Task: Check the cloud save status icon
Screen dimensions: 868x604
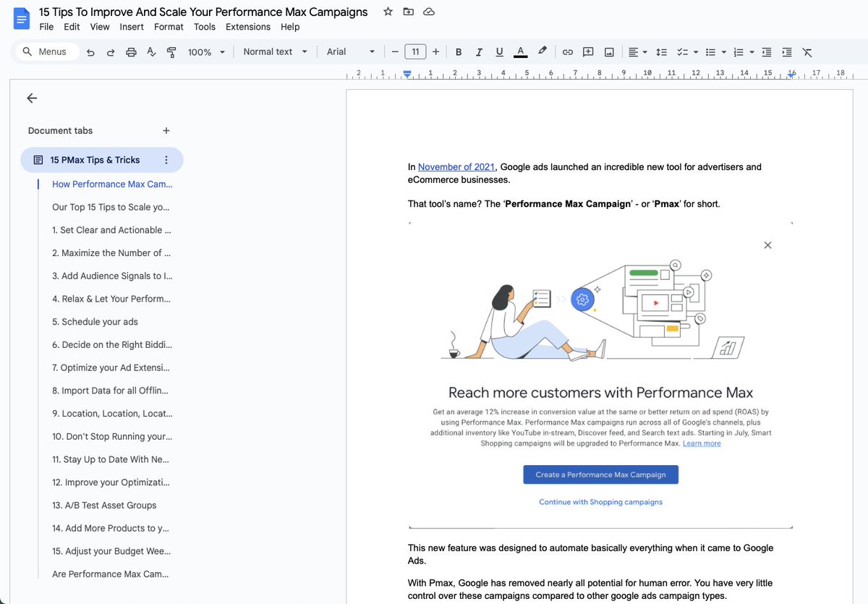Action: (429, 12)
